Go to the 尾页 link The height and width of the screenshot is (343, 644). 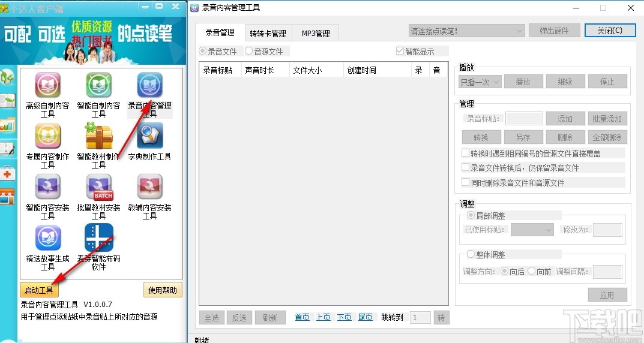pyautogui.click(x=365, y=317)
